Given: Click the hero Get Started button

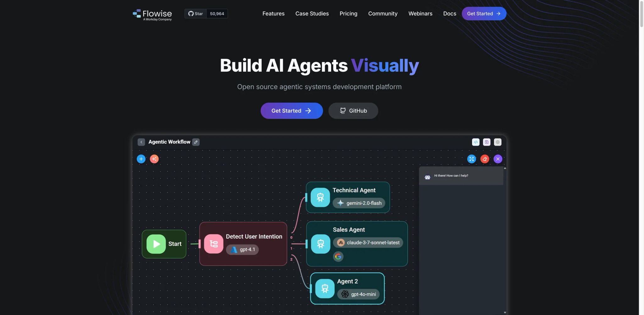Looking at the screenshot, I should (291, 111).
